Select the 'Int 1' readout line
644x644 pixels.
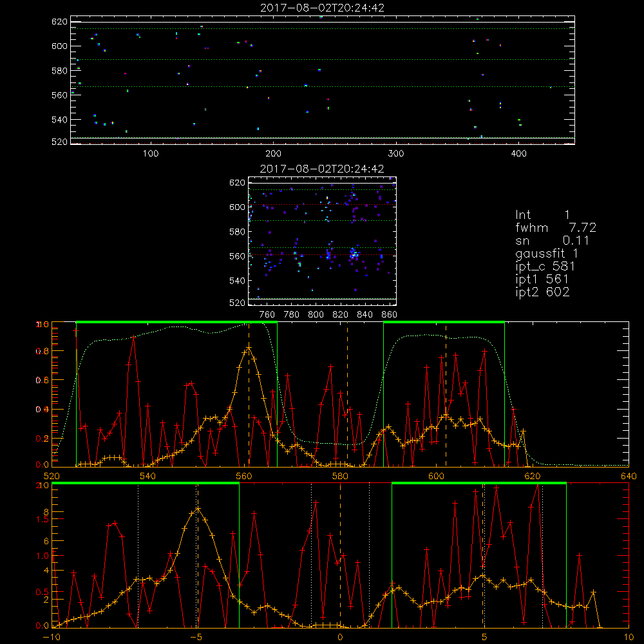click(x=542, y=215)
